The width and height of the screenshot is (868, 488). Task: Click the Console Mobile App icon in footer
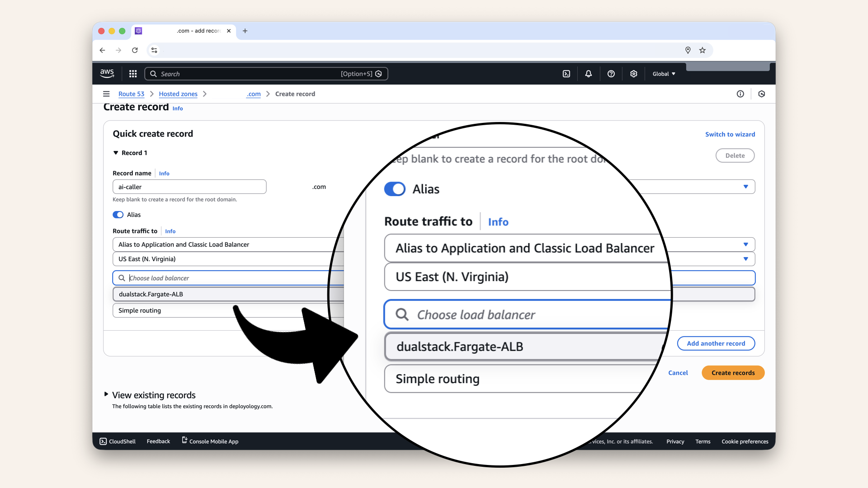184,441
